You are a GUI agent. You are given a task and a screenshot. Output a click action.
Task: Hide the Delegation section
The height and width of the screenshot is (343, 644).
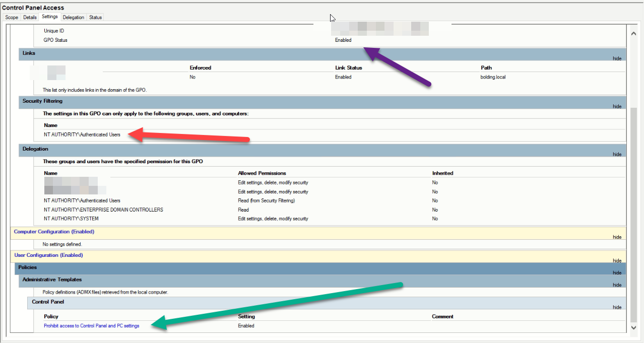[617, 154]
